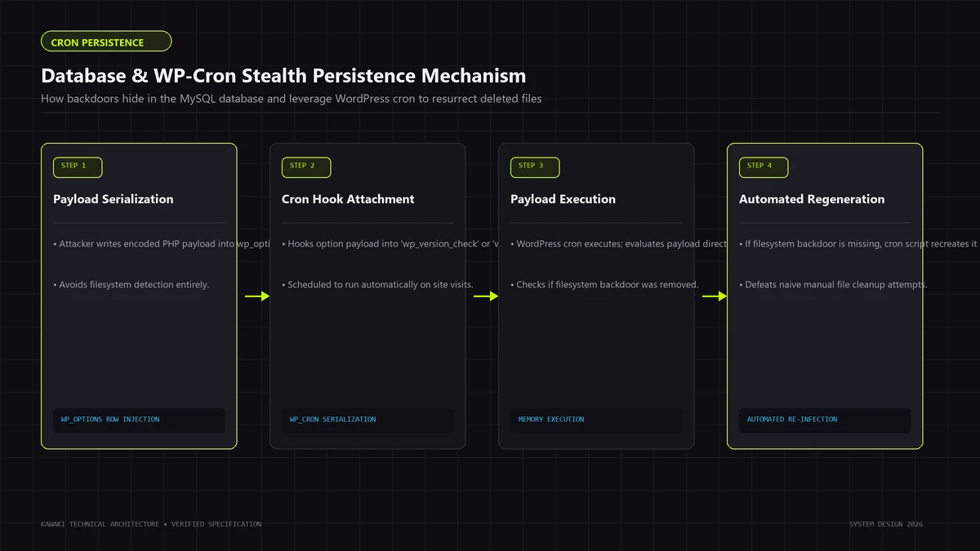Screen dimensions: 980x551
Task: Click the 'WP_OPTIONS ROW INJECTION' tag
Action: [x=139, y=420]
